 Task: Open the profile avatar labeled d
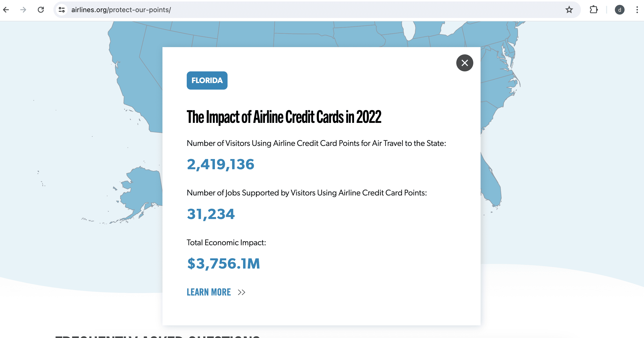[x=619, y=10]
